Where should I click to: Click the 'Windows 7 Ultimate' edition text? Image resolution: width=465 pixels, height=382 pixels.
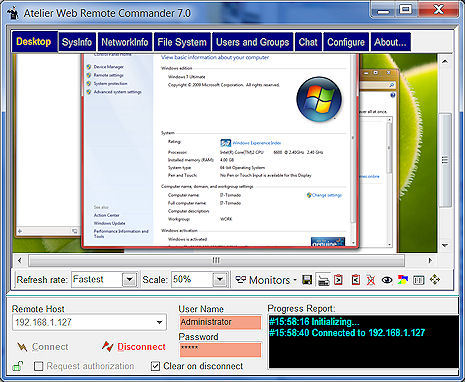[x=187, y=77]
